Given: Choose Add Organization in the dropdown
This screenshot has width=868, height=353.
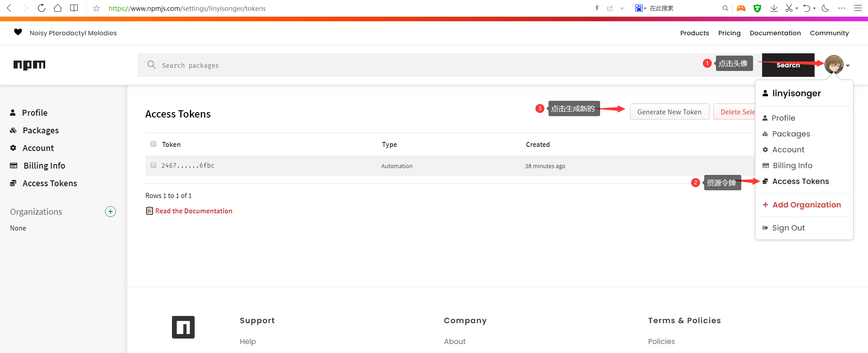Looking at the screenshot, I should click(806, 205).
